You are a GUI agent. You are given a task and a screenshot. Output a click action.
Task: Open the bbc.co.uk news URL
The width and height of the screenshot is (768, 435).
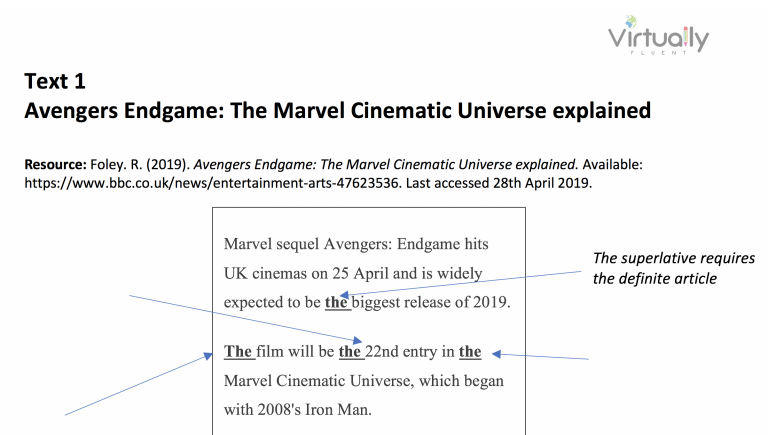click(213, 183)
